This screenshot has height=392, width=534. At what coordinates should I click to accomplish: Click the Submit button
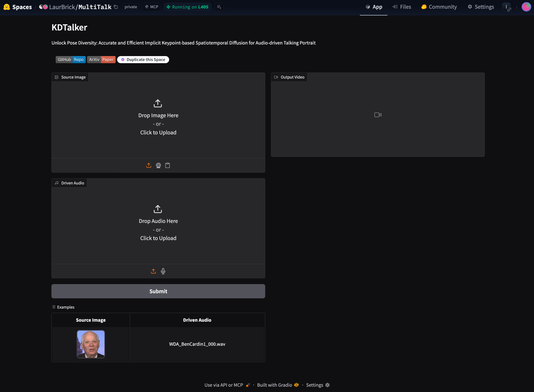158,291
